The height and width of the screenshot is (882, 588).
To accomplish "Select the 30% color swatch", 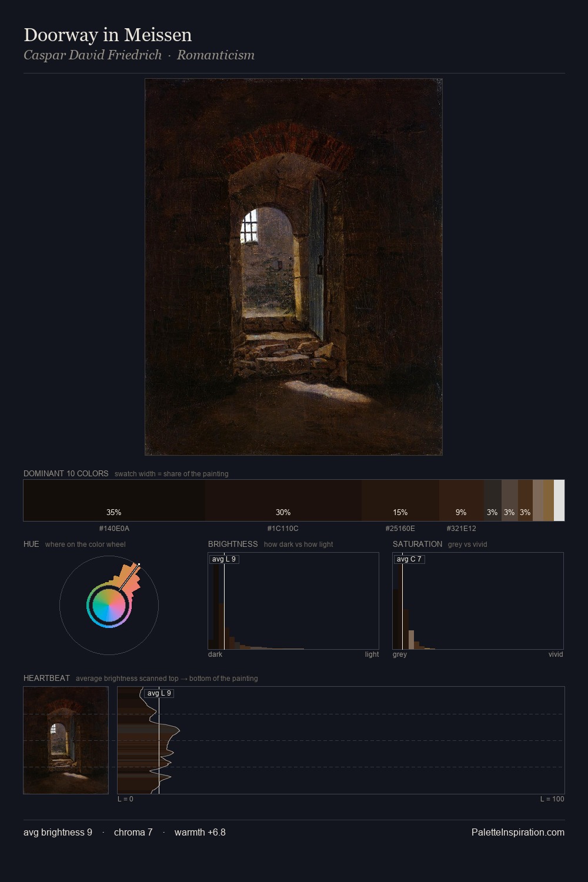I will pos(283,500).
